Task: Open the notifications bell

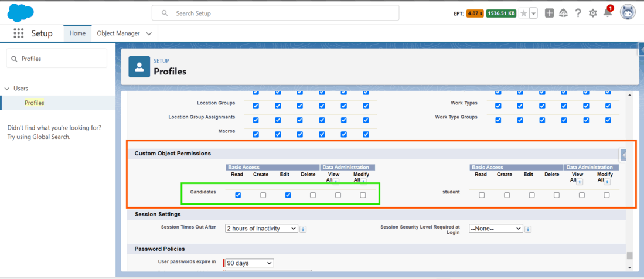Action: click(608, 13)
